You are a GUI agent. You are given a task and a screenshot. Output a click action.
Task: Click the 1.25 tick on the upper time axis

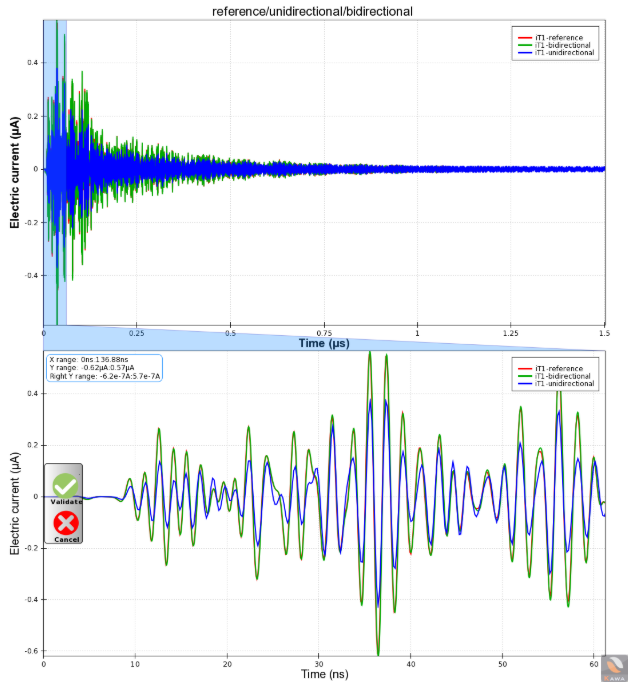pyautogui.click(x=511, y=333)
